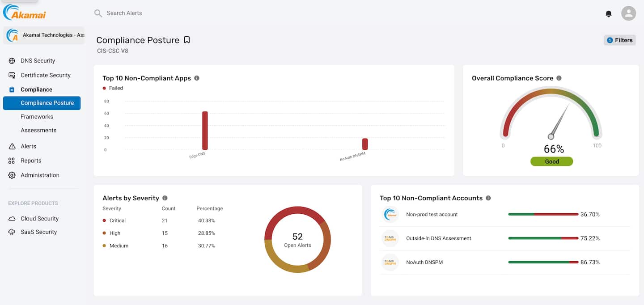Click info icon next to Overall Compliance Score
The width and height of the screenshot is (644, 305).
click(559, 78)
